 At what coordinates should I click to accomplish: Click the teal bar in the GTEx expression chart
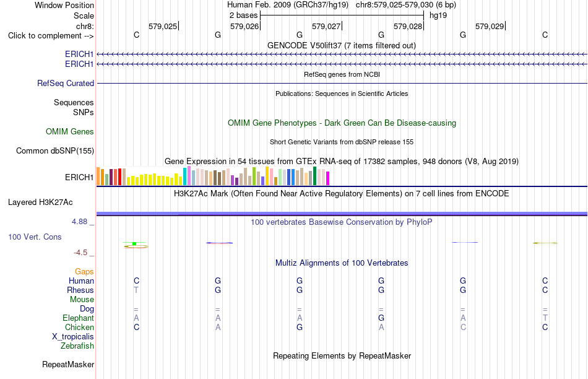[184, 176]
